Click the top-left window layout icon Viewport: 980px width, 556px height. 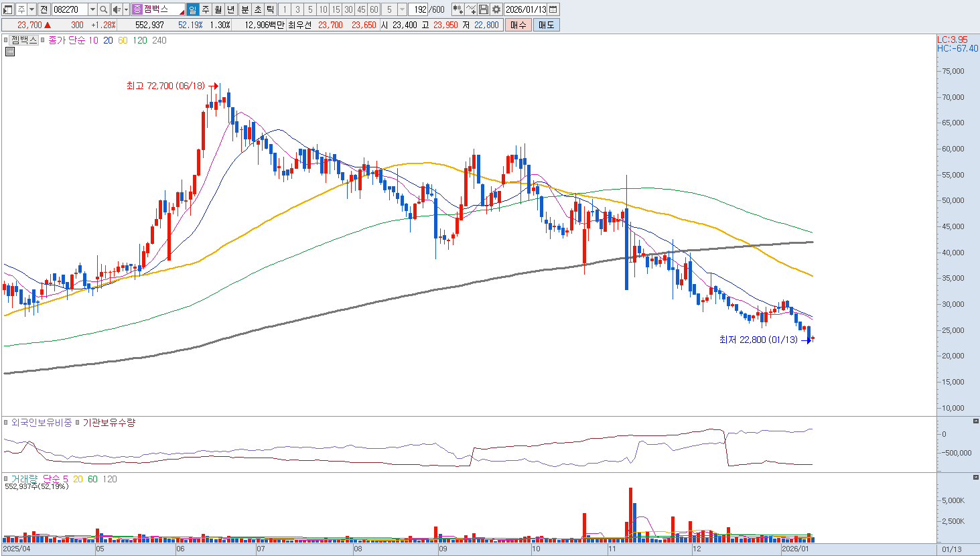pyautogui.click(x=8, y=9)
